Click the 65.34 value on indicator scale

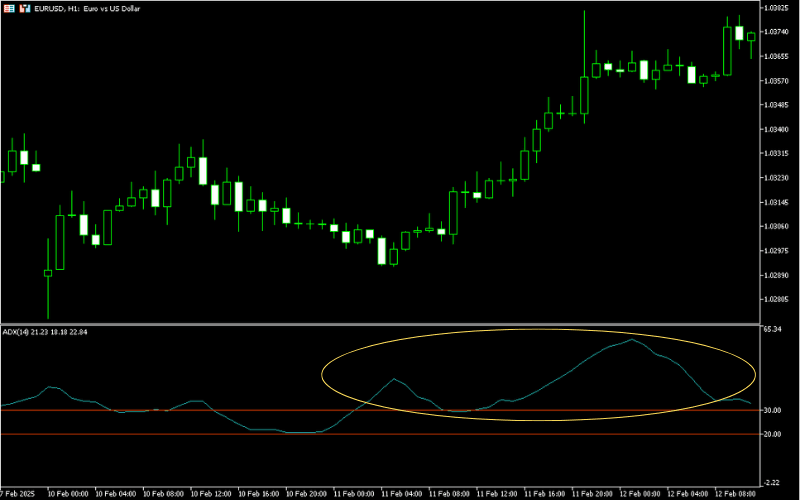click(772, 329)
